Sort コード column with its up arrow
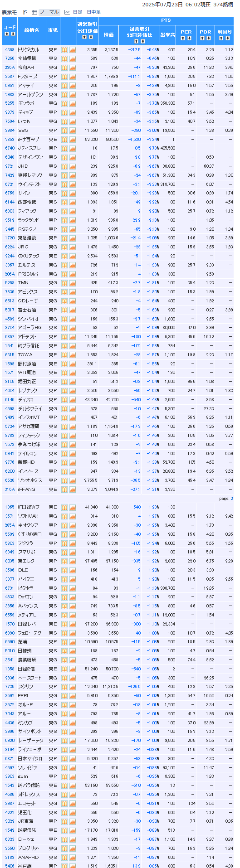Viewport: 240px width, 868px height. [6, 34]
